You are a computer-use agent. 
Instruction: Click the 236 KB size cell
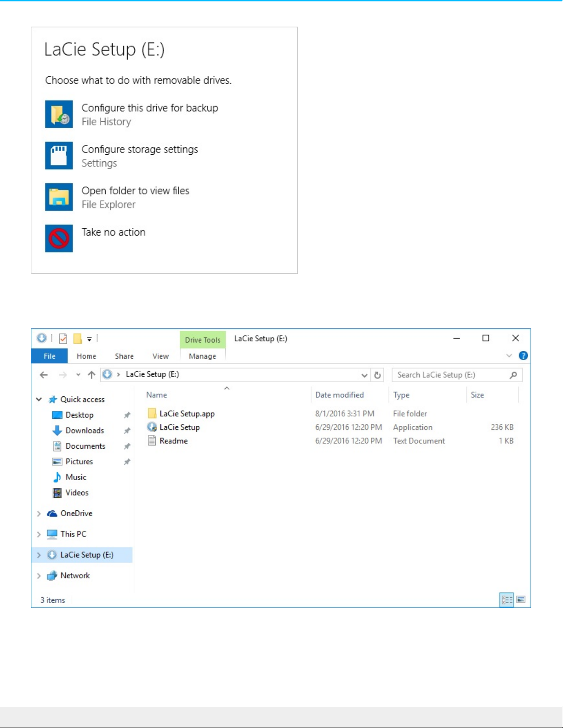click(x=502, y=427)
